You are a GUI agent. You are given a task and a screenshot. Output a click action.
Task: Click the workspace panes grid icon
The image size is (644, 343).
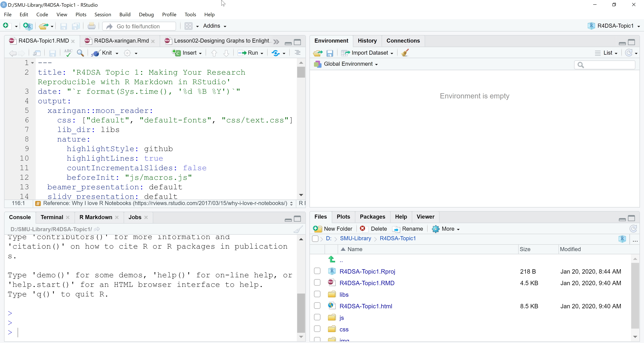(x=189, y=26)
